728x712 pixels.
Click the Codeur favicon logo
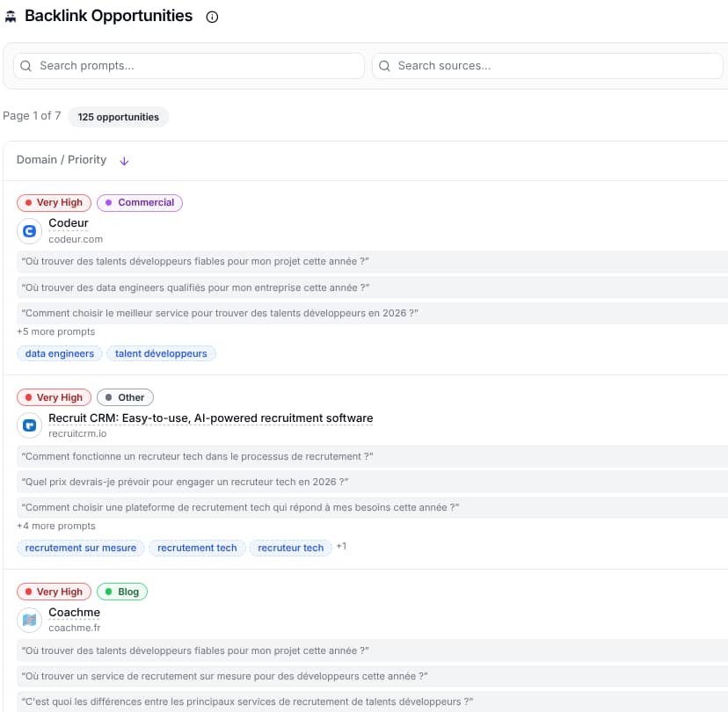point(30,230)
